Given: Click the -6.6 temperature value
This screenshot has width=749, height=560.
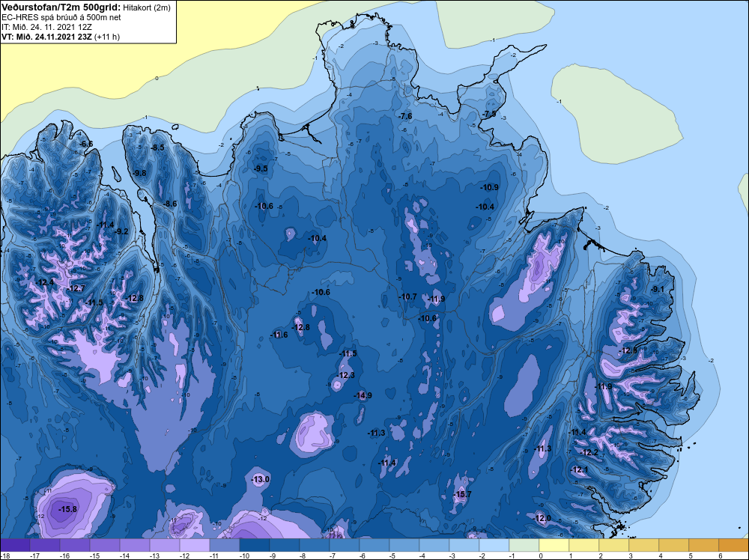Looking at the screenshot, I should [x=86, y=144].
